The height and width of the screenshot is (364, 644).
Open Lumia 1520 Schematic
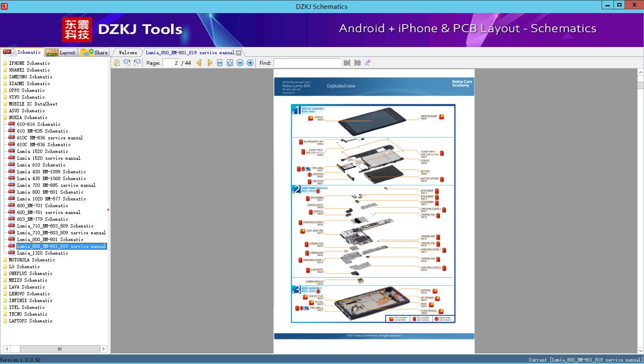coord(42,151)
